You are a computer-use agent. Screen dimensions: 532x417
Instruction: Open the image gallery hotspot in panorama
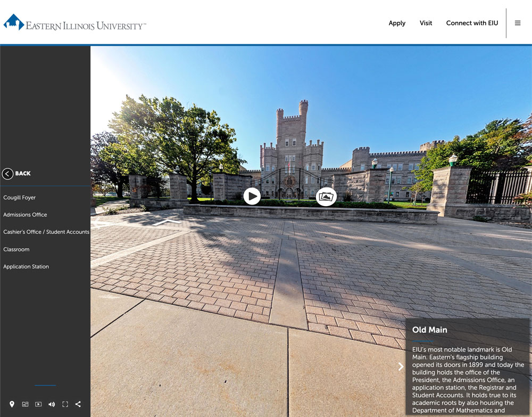[x=326, y=197]
